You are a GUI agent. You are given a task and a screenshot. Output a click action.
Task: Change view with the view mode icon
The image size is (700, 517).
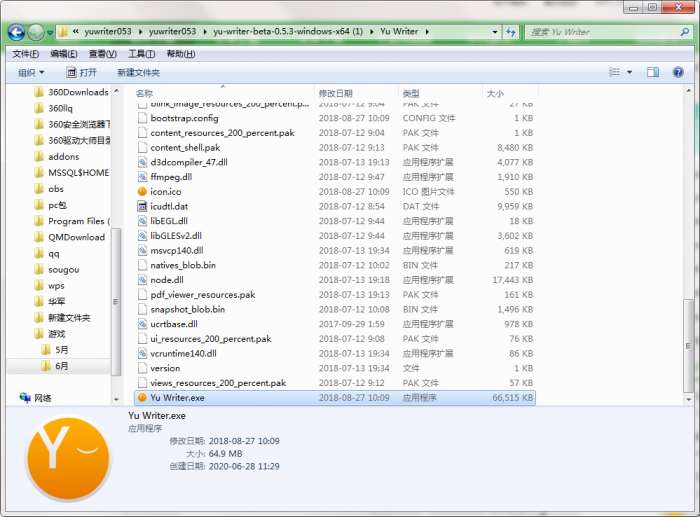coord(615,72)
